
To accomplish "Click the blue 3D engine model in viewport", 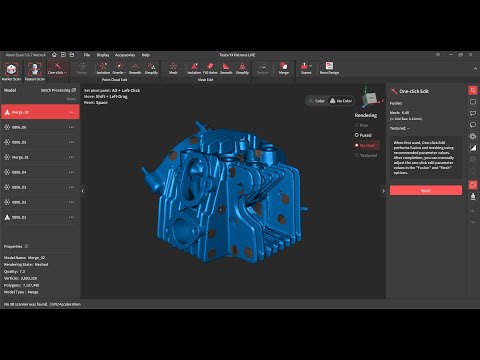I will pos(223,193).
